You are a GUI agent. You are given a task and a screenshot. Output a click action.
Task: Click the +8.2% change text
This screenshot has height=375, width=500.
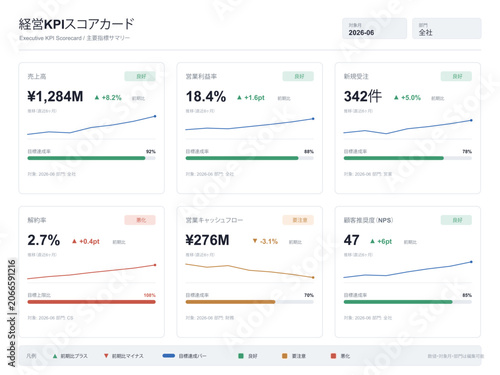pos(112,98)
